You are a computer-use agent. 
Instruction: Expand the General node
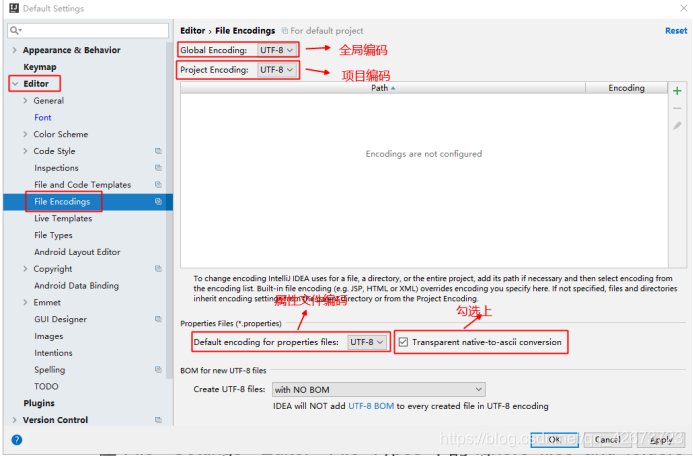[x=25, y=101]
